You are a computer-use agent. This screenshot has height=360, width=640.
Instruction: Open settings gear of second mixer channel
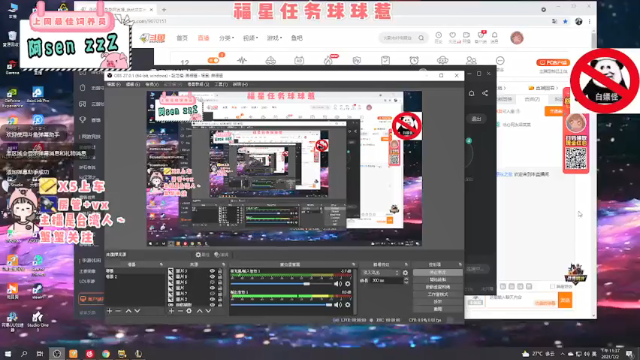coord(348,304)
